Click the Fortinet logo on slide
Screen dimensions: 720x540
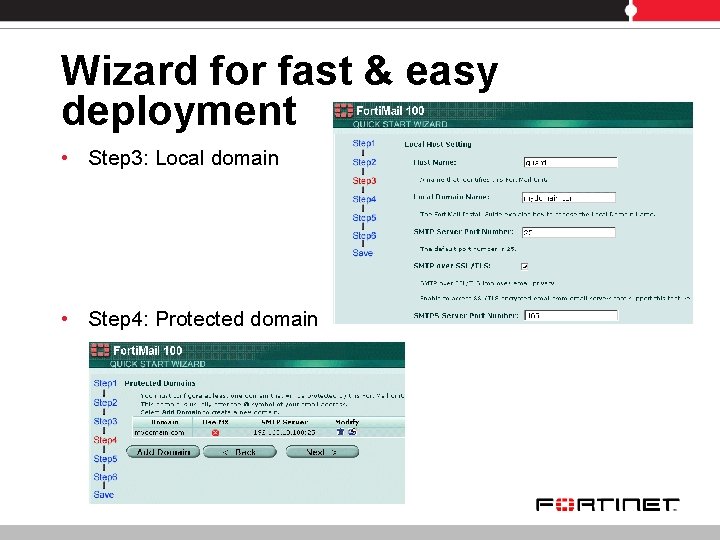coord(608,505)
